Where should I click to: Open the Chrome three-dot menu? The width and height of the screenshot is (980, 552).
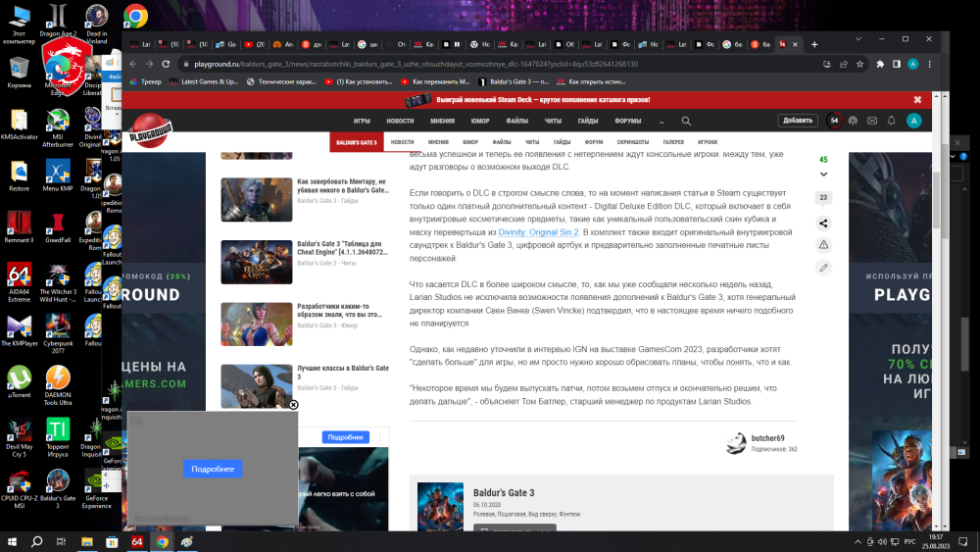pyautogui.click(x=930, y=64)
